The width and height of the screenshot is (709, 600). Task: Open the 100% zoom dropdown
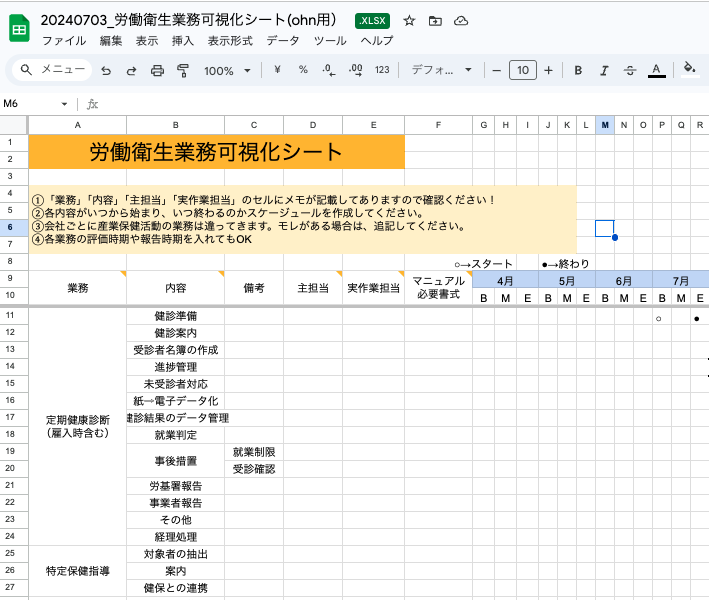coord(227,71)
